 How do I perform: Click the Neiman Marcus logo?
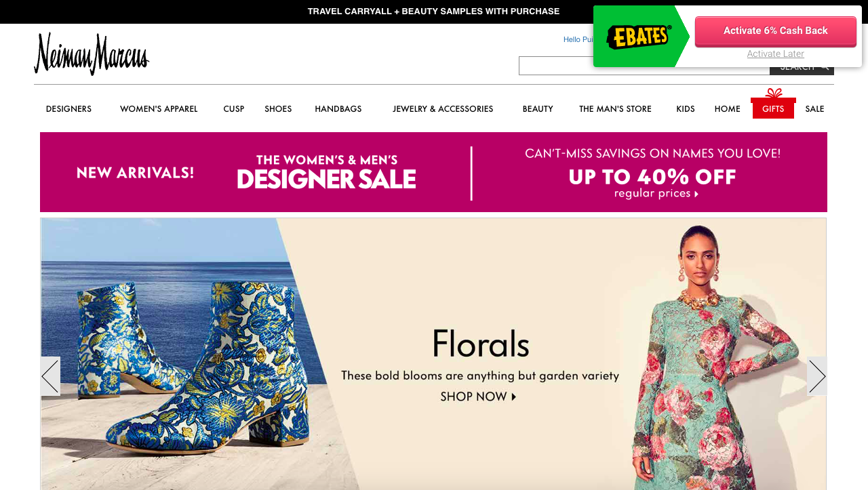(x=92, y=54)
